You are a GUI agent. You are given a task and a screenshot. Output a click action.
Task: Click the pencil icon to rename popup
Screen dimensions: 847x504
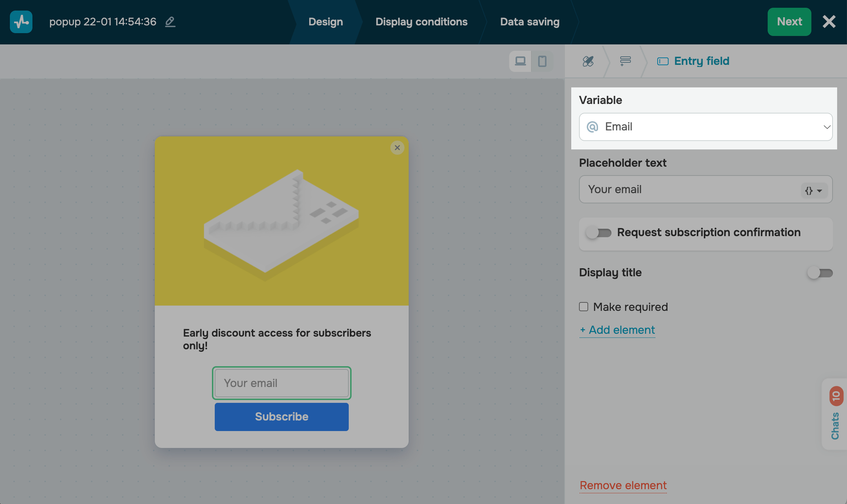[170, 22]
